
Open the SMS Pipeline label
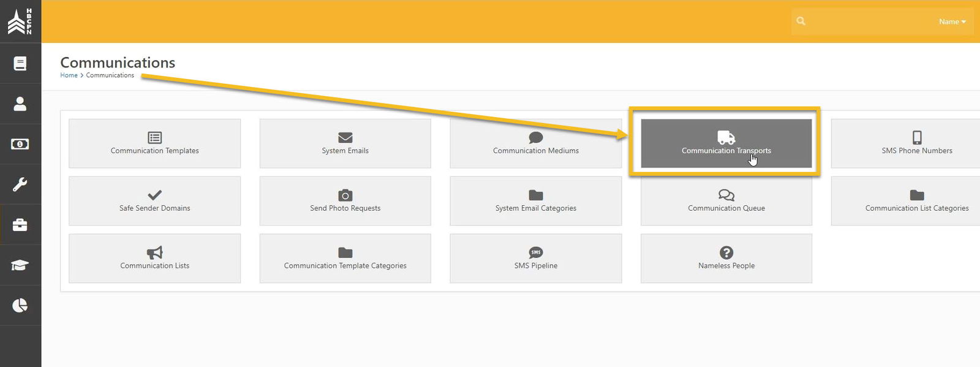click(x=536, y=266)
